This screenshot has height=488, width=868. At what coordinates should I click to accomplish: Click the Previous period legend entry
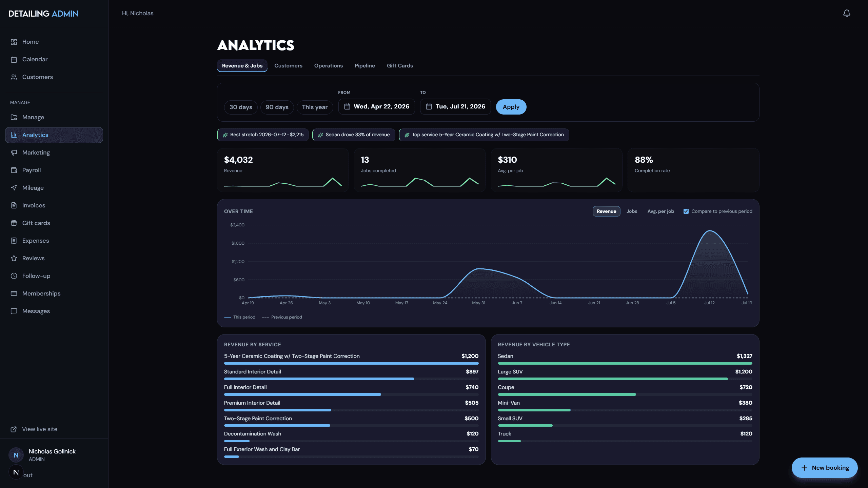click(x=282, y=317)
